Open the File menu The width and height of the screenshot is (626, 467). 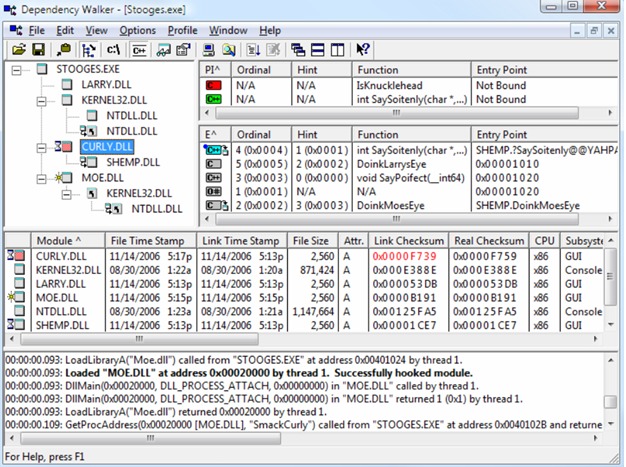tap(36, 30)
